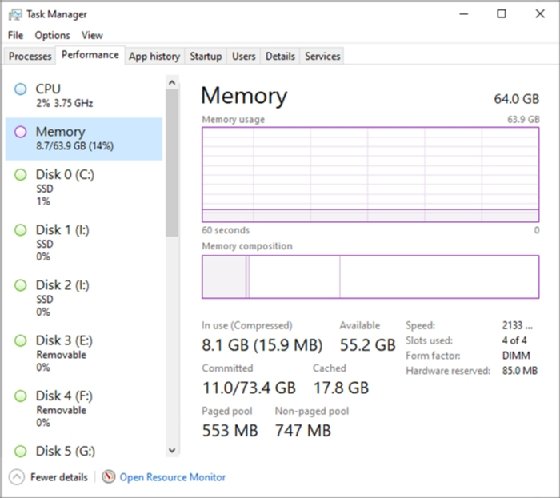Click the Disk 4 (F:) circle icon
The image size is (560, 498).
click(20, 396)
